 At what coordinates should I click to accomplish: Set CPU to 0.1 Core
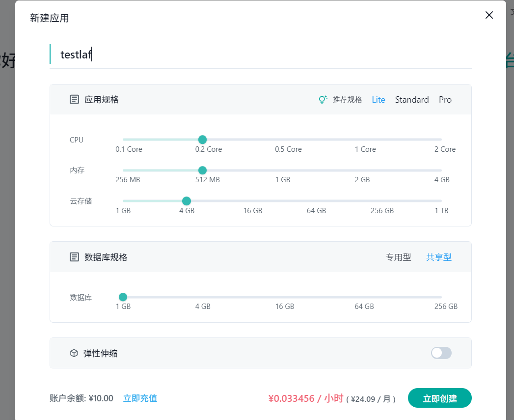(129, 149)
